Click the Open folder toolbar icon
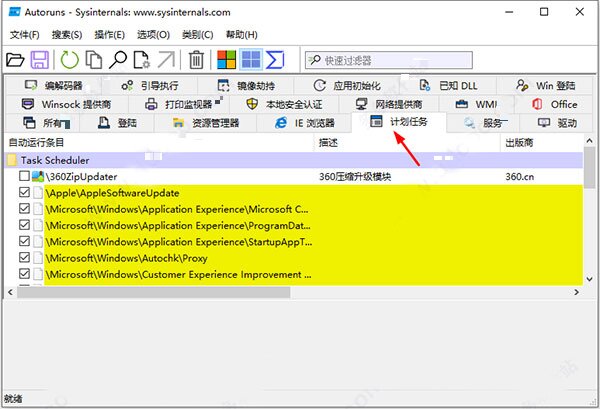Viewport: 600px width, 409px height. [15, 60]
